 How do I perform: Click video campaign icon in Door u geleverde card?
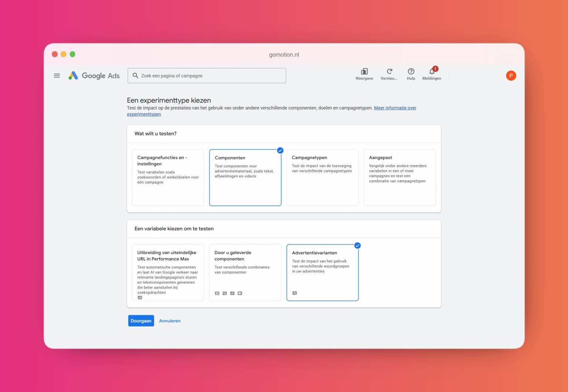[x=240, y=293]
